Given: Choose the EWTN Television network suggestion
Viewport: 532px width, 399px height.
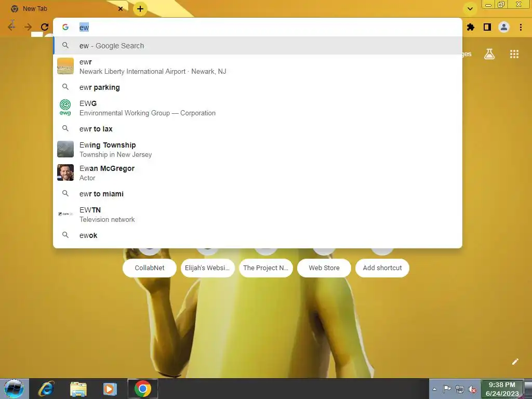Looking at the screenshot, I should pyautogui.click(x=258, y=215).
